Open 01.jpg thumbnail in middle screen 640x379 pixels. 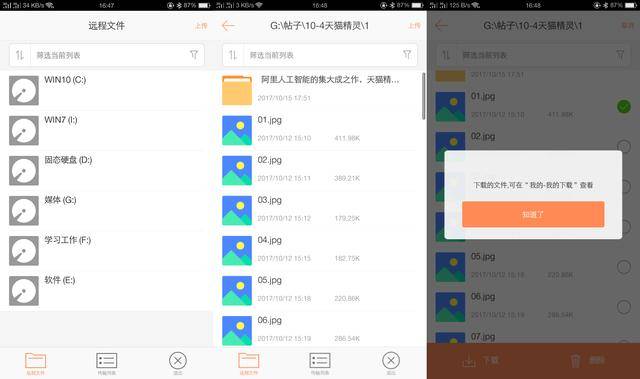237,130
